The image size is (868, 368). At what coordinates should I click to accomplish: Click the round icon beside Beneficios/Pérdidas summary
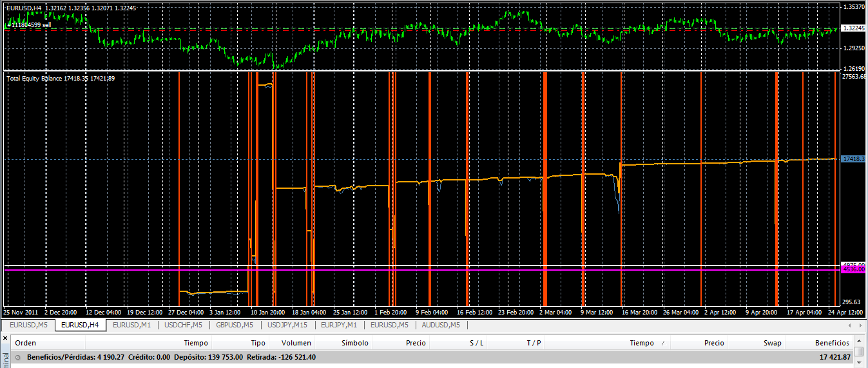pos(17,357)
